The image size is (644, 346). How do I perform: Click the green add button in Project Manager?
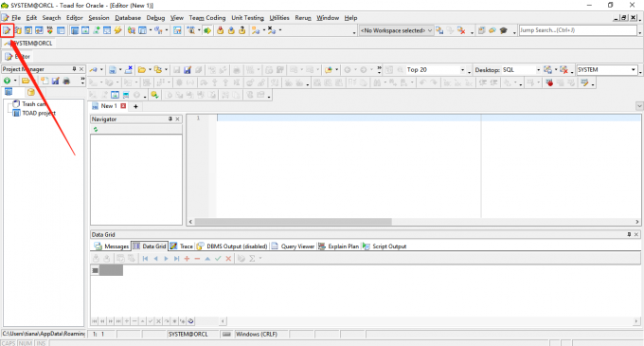click(x=7, y=81)
